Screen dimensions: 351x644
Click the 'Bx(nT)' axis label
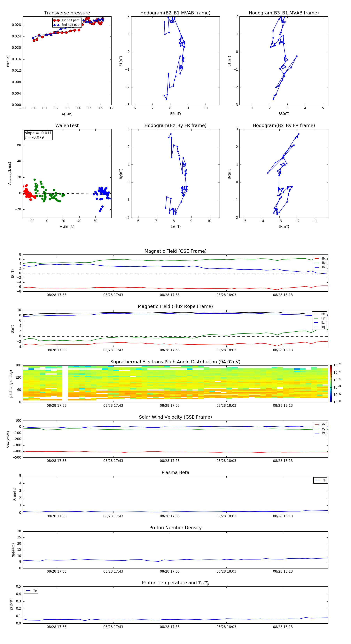point(284,227)
